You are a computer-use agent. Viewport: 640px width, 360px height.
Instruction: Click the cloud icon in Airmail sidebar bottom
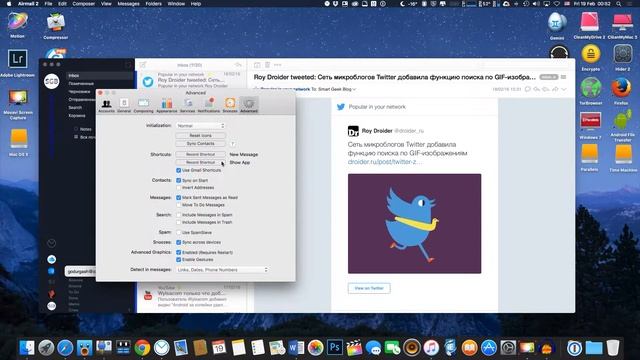click(51, 259)
